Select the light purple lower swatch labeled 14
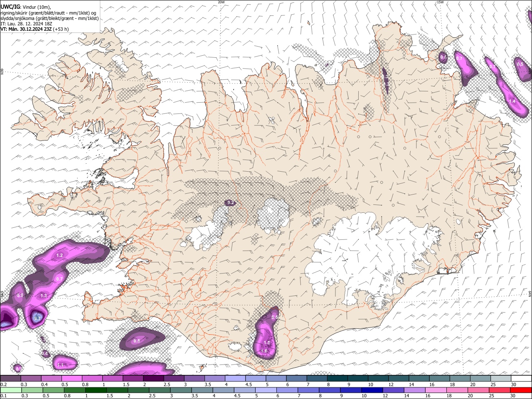Screen dimensions: 532x399 [x=414, y=390]
